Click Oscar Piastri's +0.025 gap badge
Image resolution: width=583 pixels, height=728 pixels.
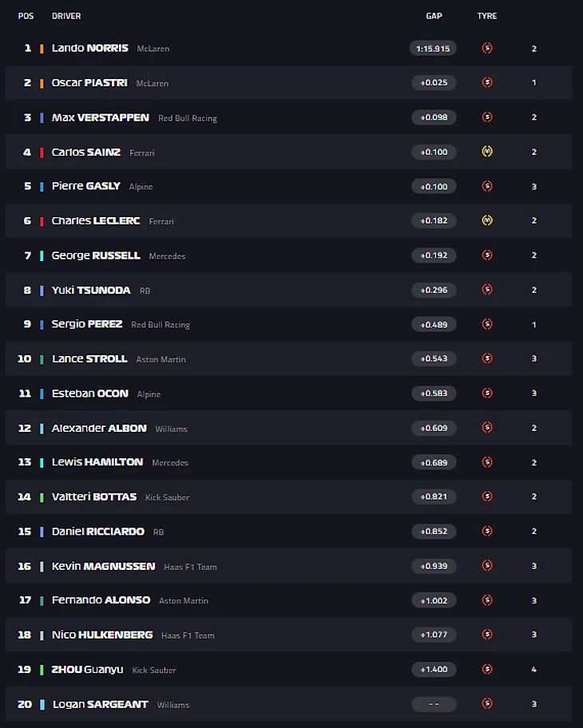(x=434, y=83)
